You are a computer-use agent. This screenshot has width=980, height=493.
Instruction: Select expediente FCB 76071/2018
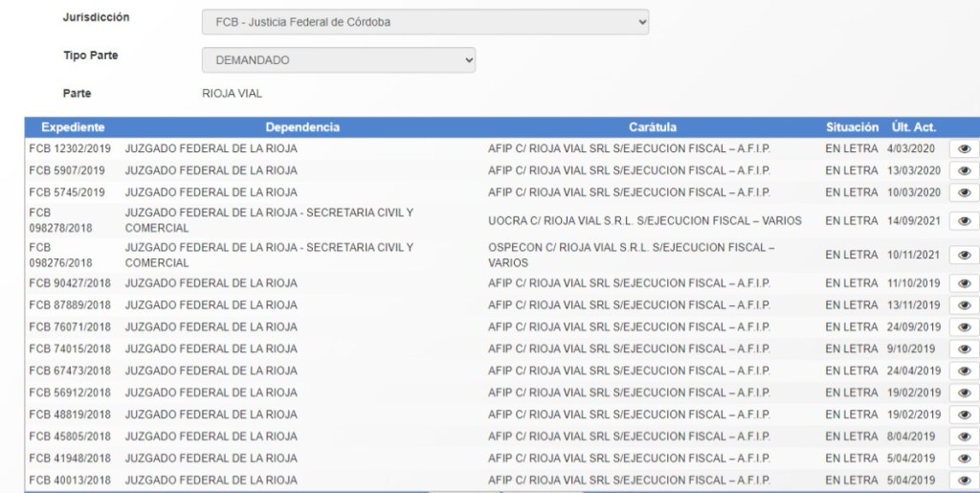point(70,326)
